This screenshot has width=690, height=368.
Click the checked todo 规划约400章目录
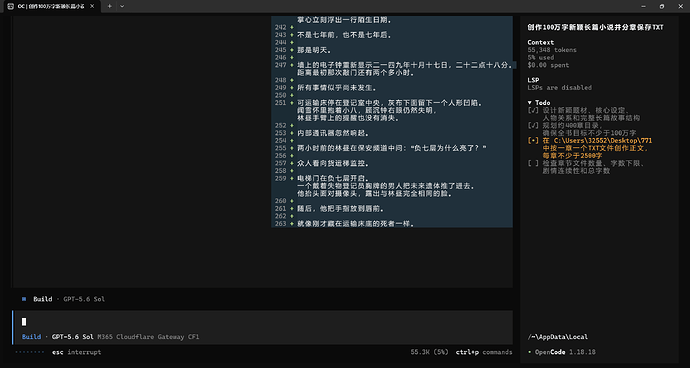pyautogui.click(x=582, y=129)
